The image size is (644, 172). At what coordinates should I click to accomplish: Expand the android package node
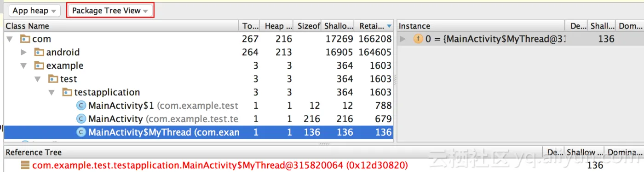(x=24, y=53)
